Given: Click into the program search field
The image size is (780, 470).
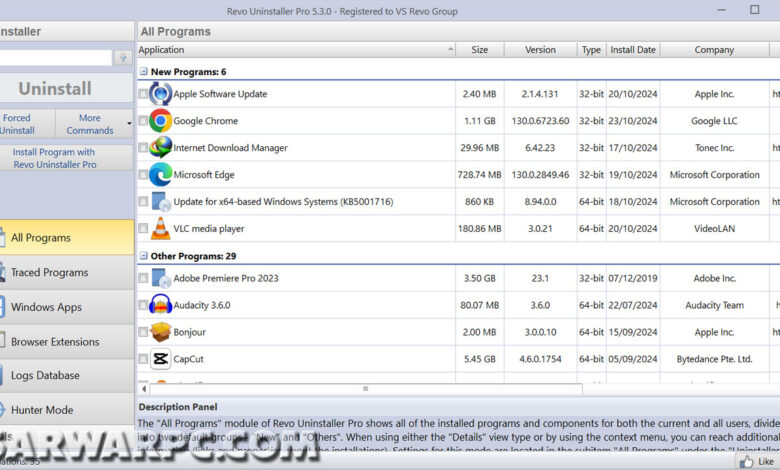Looking at the screenshot, I should (56, 58).
